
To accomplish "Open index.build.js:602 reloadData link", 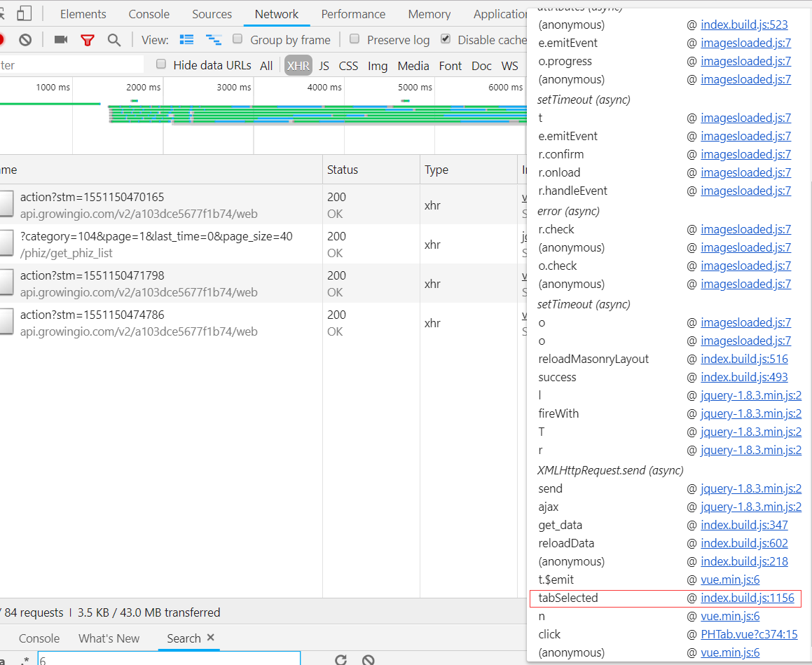I will pyautogui.click(x=744, y=543).
